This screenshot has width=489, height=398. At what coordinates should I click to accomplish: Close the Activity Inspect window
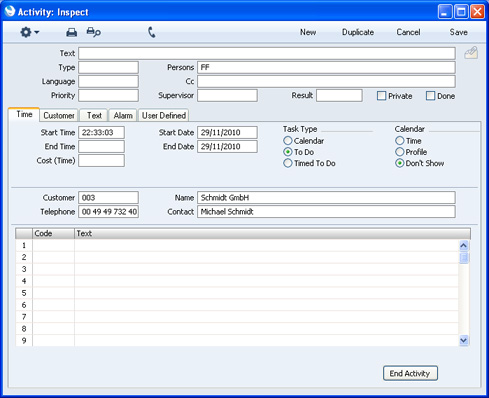(477, 12)
